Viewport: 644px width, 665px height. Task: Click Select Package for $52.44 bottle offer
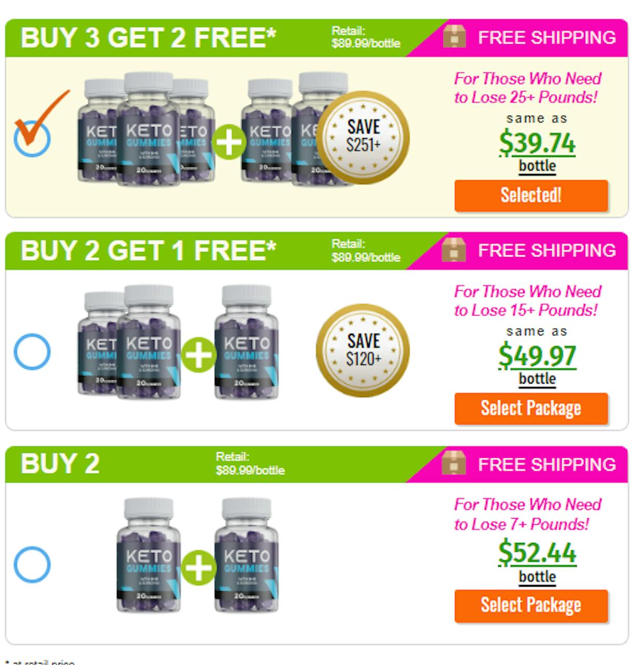[x=531, y=606]
